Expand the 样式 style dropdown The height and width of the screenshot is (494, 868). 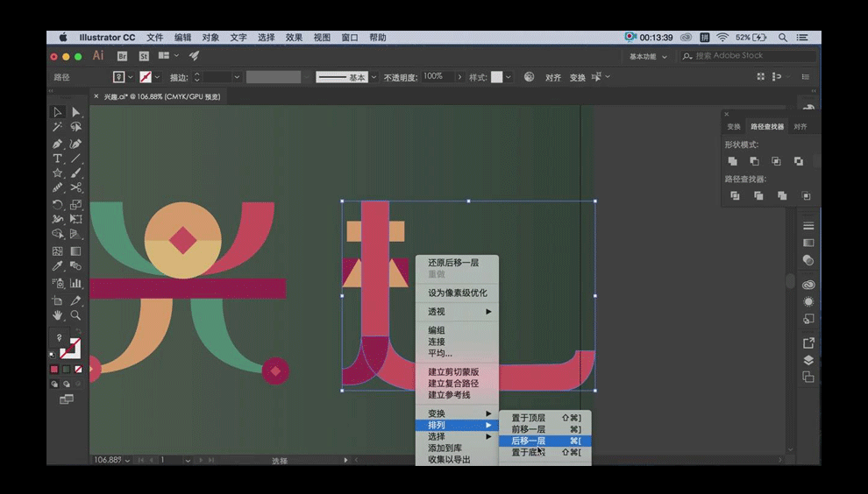pyautogui.click(x=509, y=77)
